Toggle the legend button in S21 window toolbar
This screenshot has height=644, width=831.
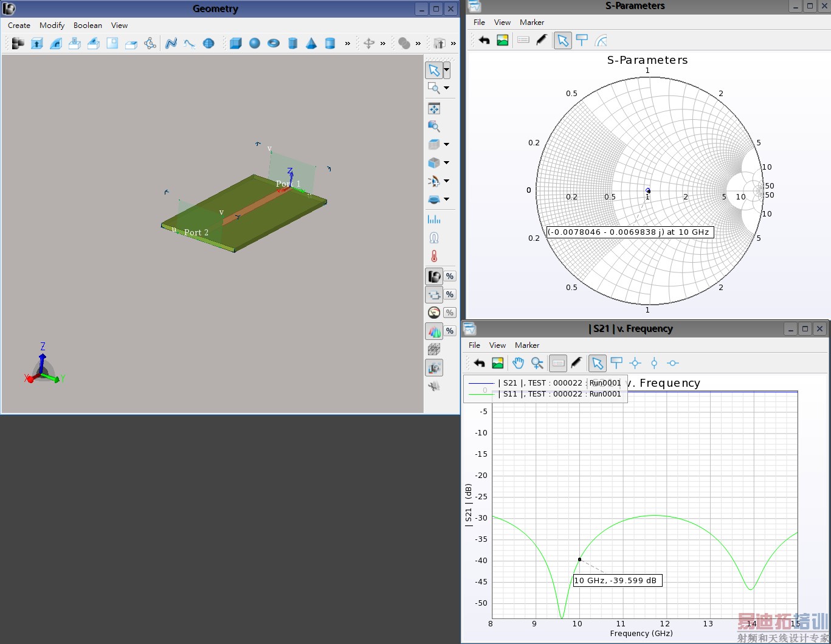click(x=558, y=363)
